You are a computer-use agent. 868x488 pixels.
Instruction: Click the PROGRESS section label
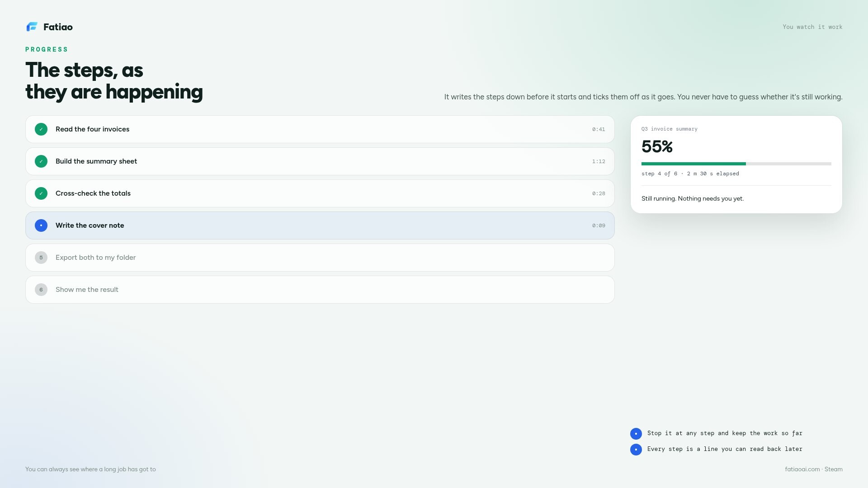tap(47, 49)
